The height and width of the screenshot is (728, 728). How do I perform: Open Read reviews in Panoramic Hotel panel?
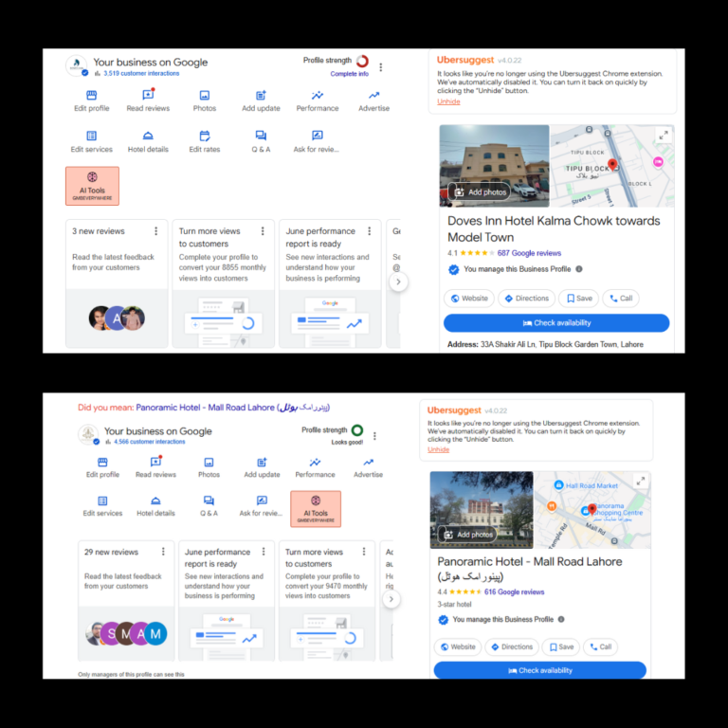pos(155,468)
